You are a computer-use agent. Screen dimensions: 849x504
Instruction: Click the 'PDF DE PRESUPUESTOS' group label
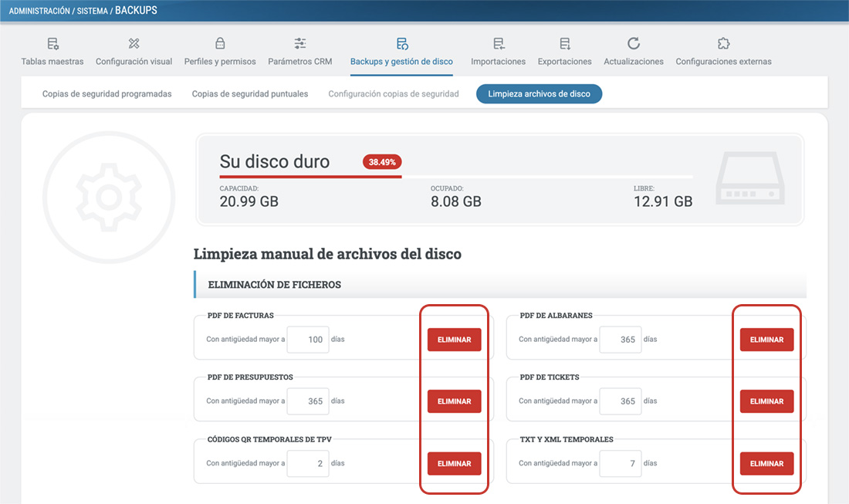click(250, 377)
